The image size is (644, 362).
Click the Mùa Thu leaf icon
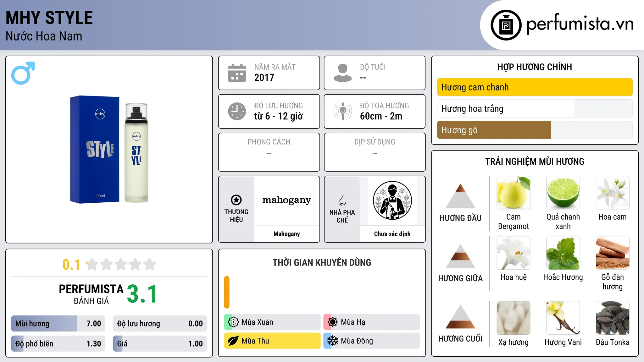pos(233,341)
